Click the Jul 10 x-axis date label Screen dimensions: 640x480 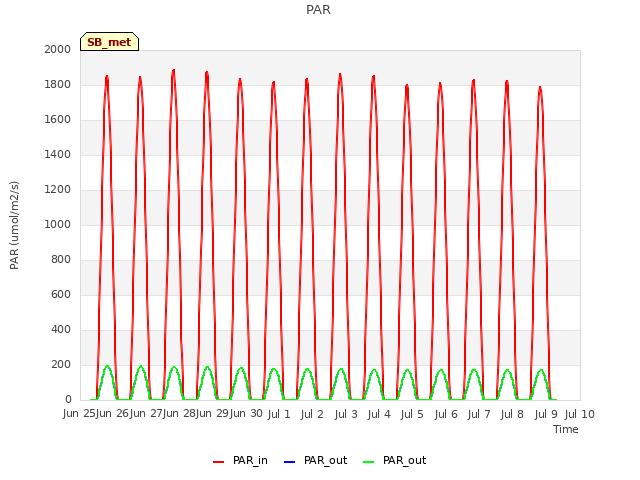coord(580,414)
